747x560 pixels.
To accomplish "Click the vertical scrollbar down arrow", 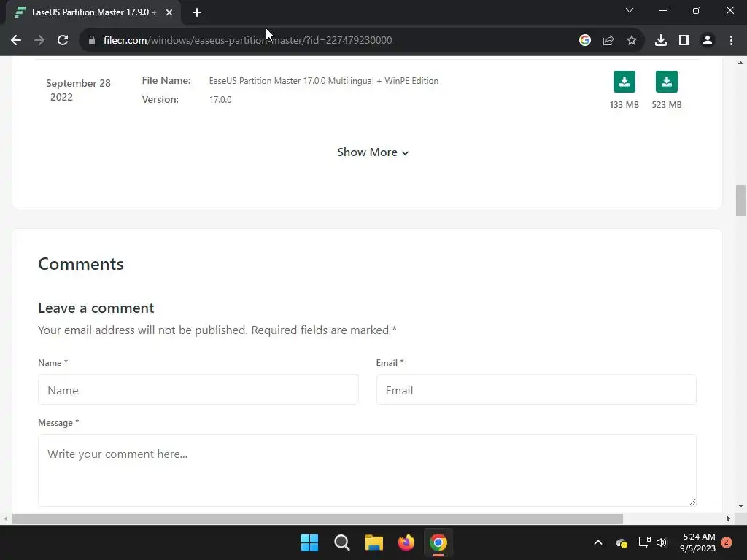I will tap(741, 506).
